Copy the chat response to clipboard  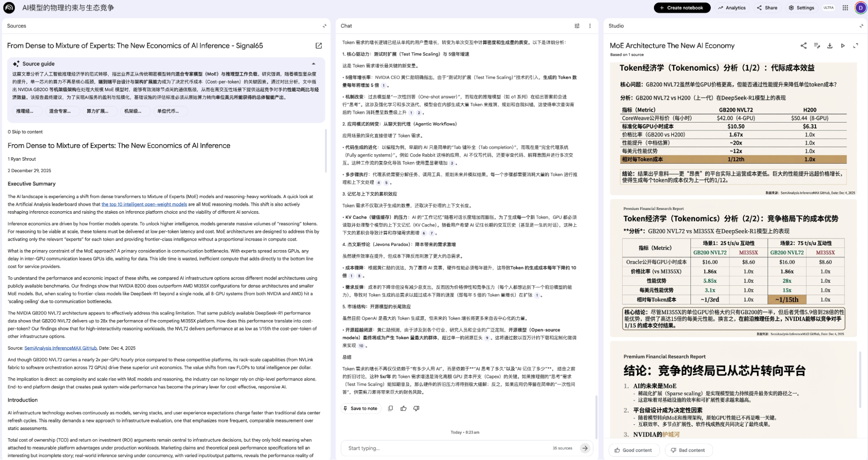(x=390, y=408)
